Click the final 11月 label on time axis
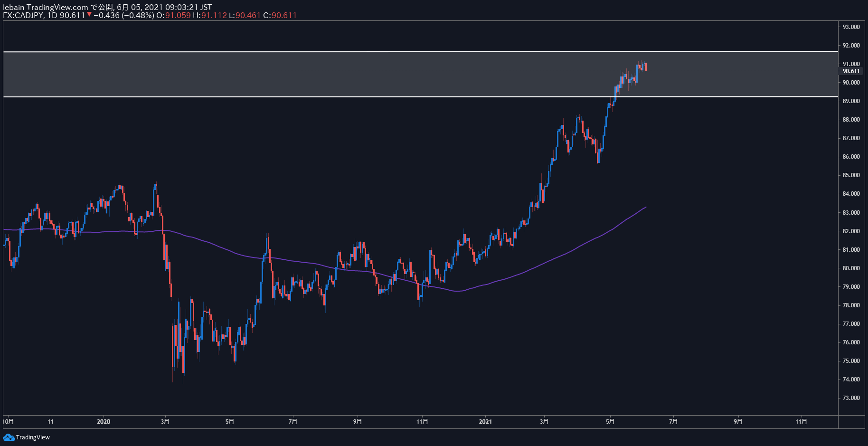868x446 pixels. (x=801, y=422)
